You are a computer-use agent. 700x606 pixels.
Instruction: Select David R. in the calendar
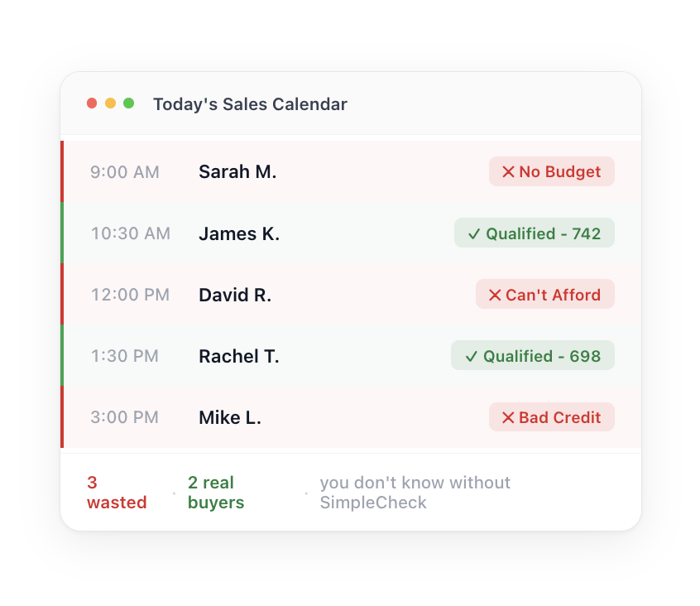(x=235, y=295)
